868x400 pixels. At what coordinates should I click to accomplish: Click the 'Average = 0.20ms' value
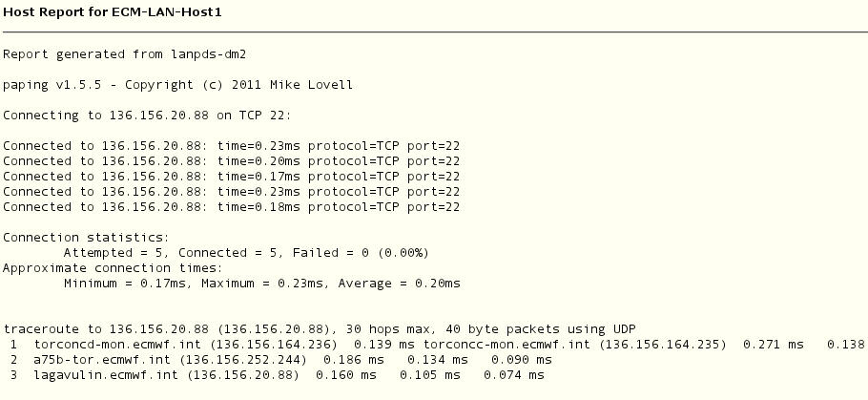point(399,284)
